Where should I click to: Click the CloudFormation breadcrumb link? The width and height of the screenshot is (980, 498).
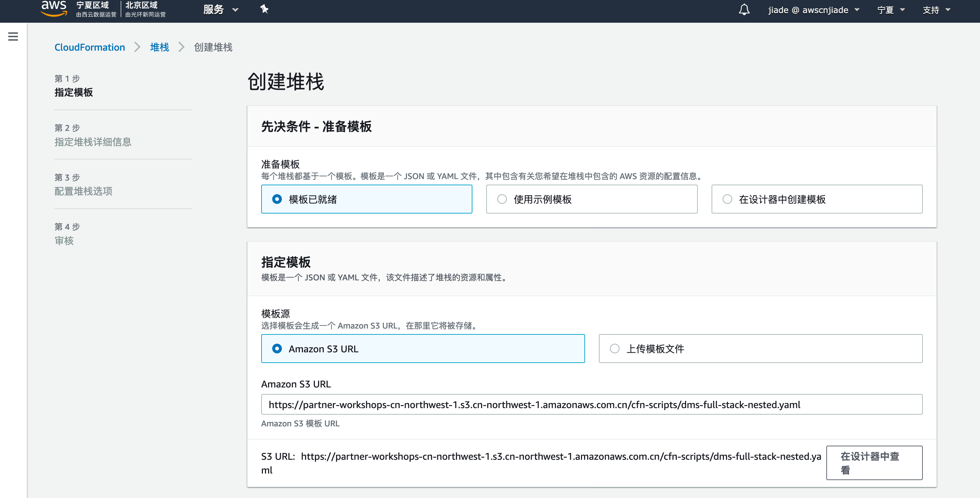click(89, 47)
